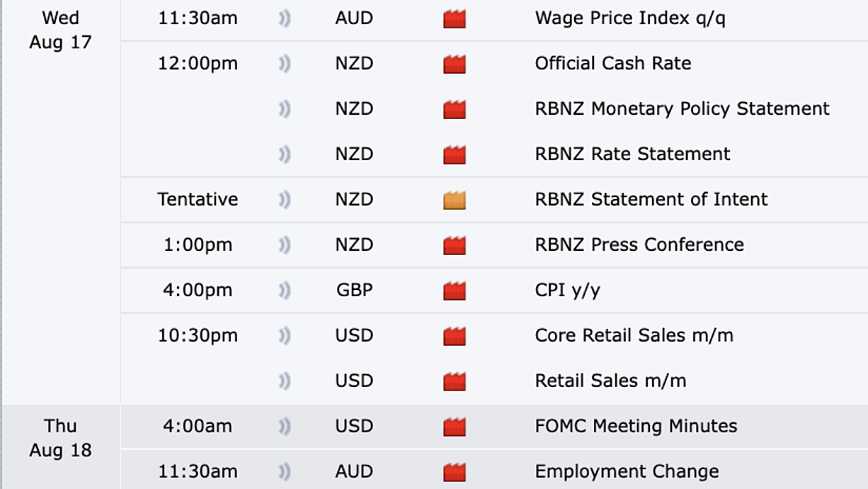Image resolution: width=868 pixels, height=489 pixels.
Task: Click the Thu Aug 18 date cell
Action: (x=61, y=438)
